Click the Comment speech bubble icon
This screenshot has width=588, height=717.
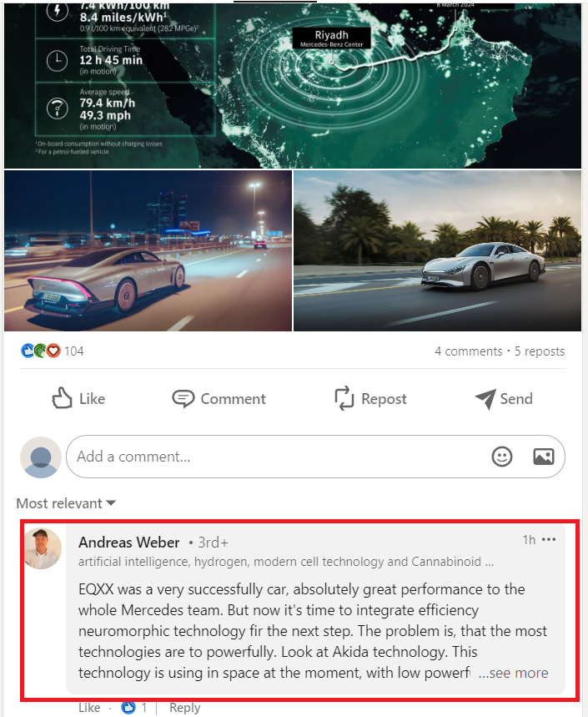183,399
